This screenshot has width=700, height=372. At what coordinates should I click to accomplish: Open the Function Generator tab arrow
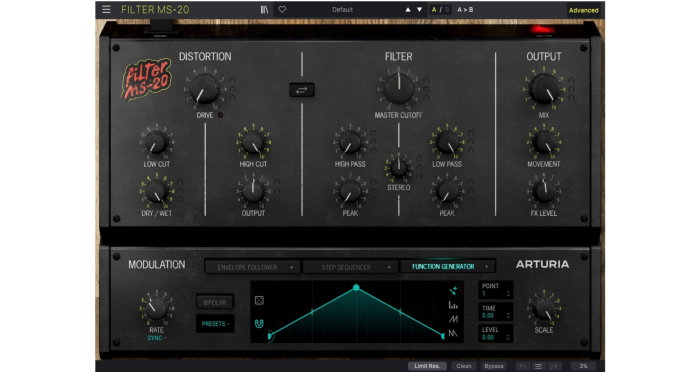pyautogui.click(x=487, y=267)
